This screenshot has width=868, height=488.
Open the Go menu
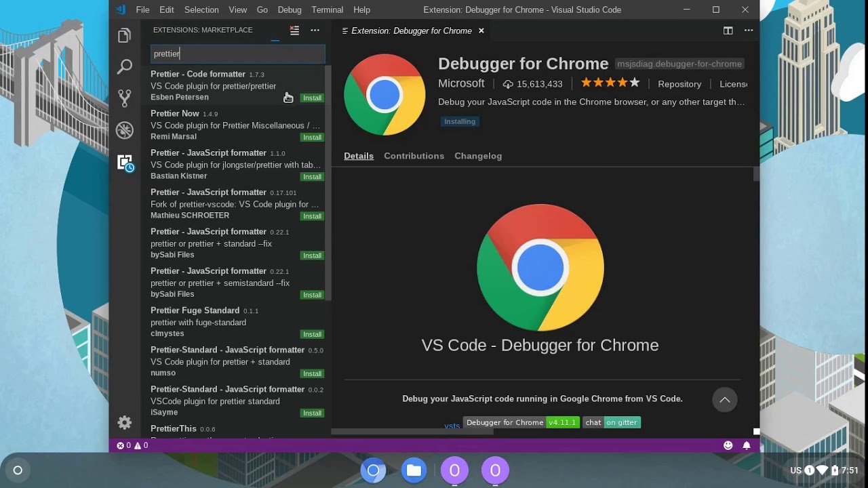262,9
